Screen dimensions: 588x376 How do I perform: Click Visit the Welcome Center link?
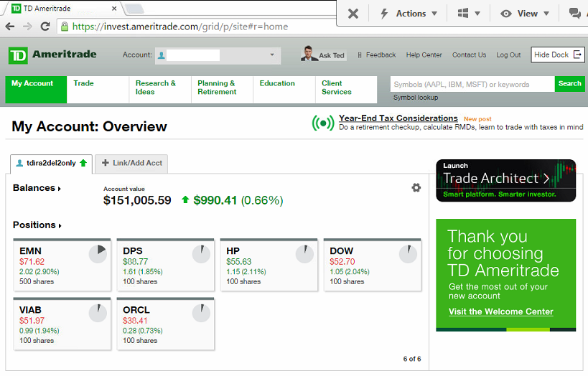click(x=501, y=311)
